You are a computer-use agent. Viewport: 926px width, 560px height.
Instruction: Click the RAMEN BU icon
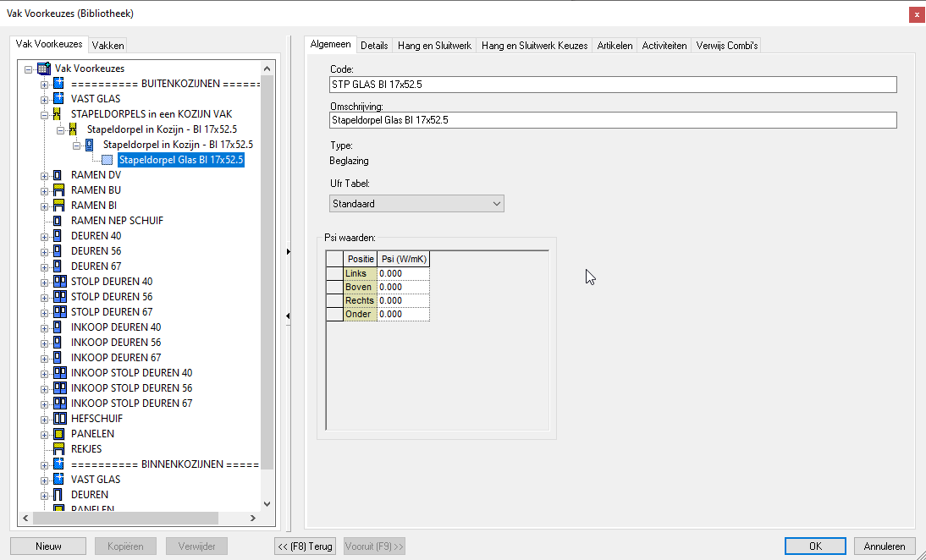point(59,190)
